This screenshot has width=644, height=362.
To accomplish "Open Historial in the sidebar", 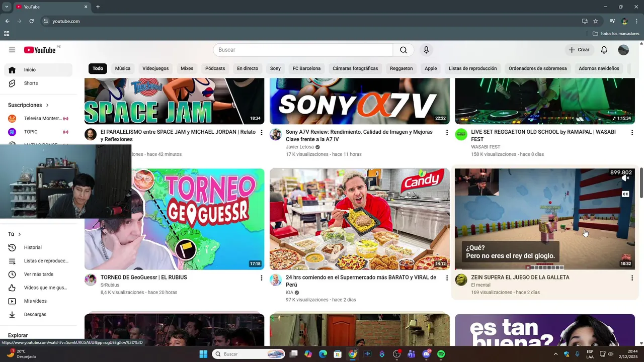I will (38, 247).
